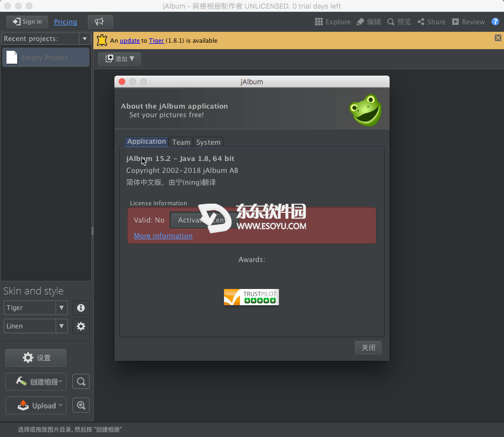504x437 pixels.
Task: Click the blue help question icon
Action: pyautogui.click(x=495, y=22)
